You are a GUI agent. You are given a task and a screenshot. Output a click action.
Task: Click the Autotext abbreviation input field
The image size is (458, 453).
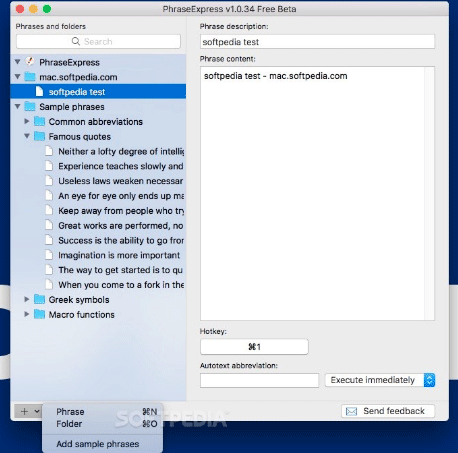click(x=259, y=380)
